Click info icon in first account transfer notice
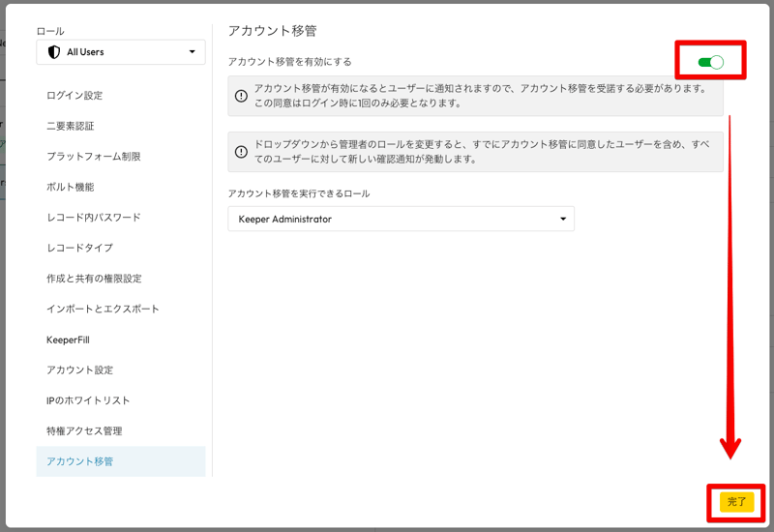Image resolution: width=774 pixels, height=532 pixels. click(241, 96)
